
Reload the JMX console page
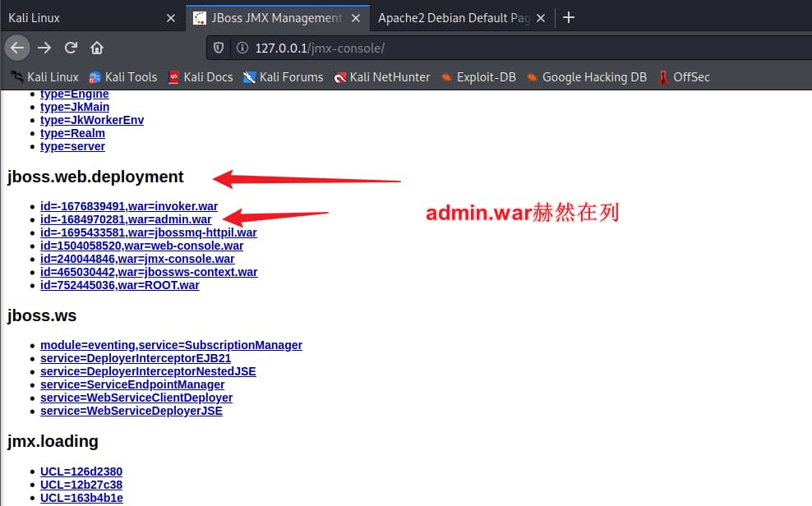[71, 48]
